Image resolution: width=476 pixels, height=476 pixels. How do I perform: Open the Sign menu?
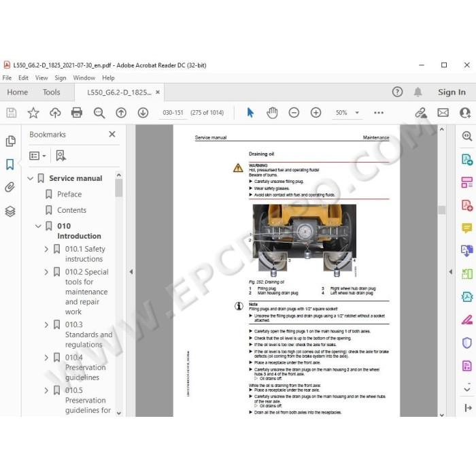[61, 78]
